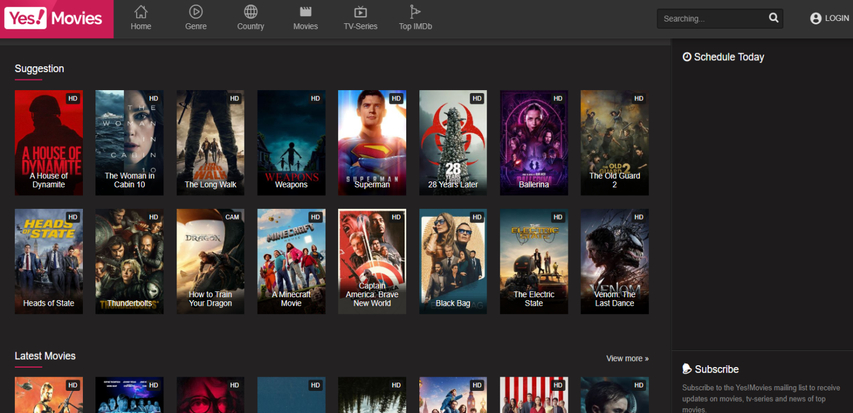Open the Top IMDb menu label
853x413 pixels.
416,26
